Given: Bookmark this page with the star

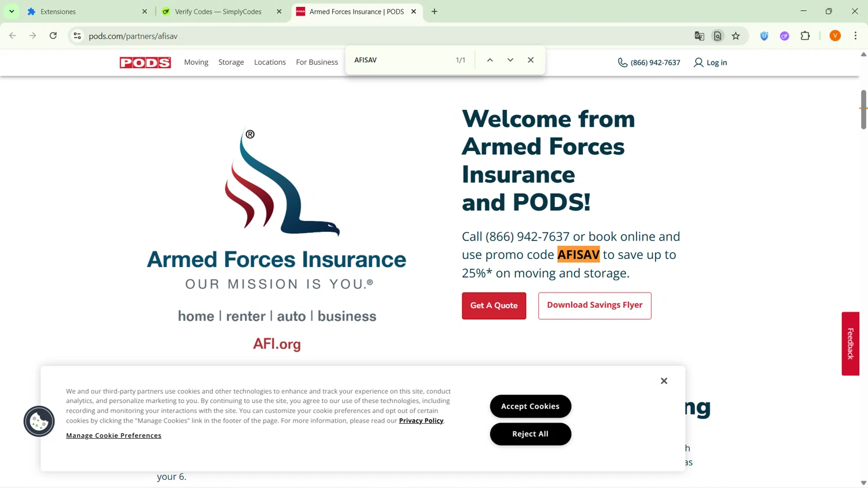Looking at the screenshot, I should 736,36.
